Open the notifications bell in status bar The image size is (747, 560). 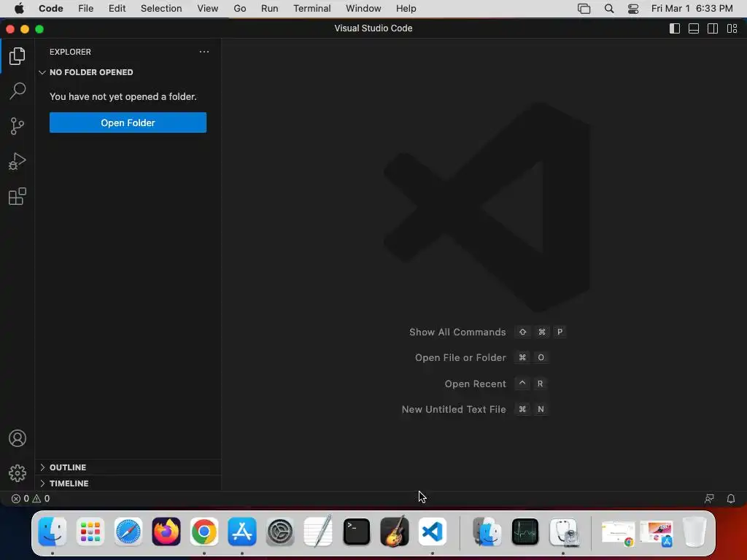(731, 499)
